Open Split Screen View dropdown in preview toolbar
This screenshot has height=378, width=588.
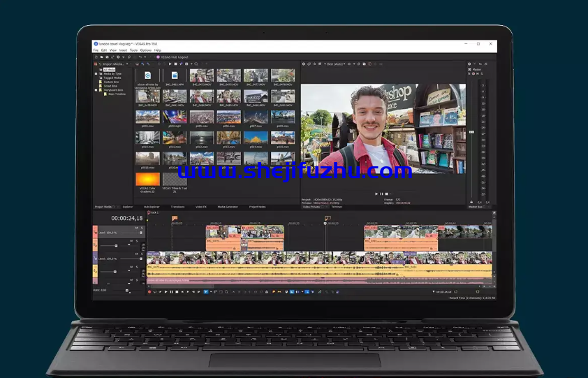pyautogui.click(x=325, y=64)
